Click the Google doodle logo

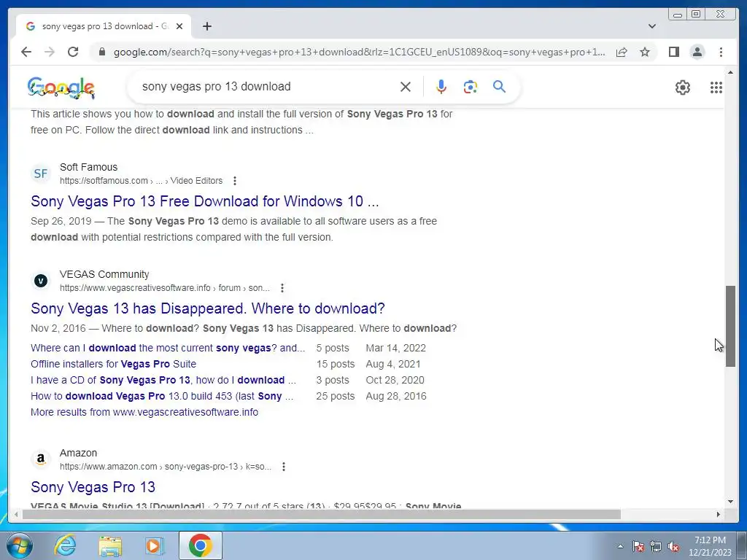61,87
